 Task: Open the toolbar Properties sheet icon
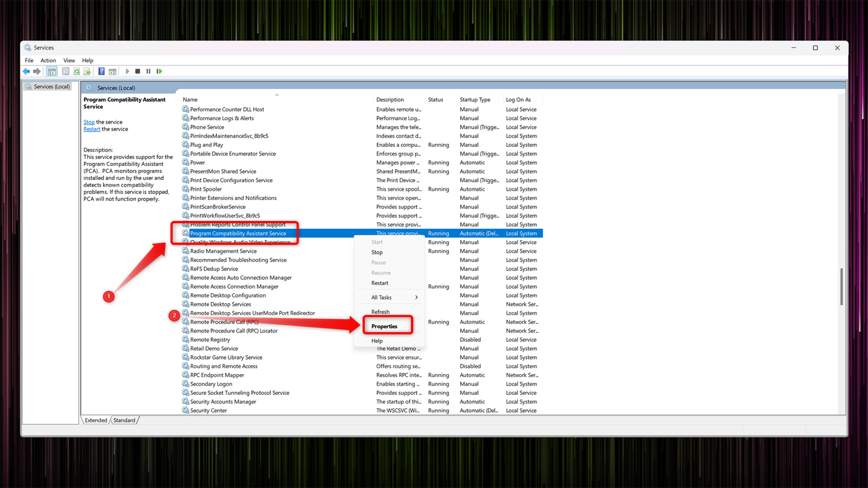coord(65,71)
